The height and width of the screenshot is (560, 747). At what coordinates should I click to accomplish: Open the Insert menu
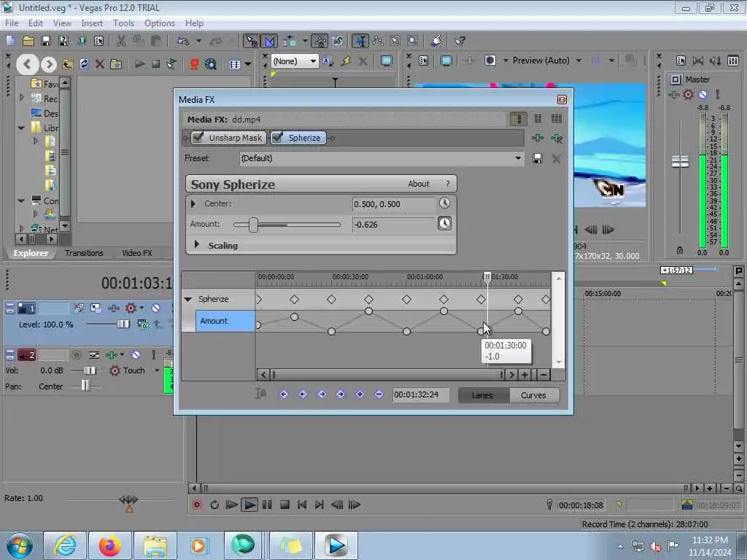click(x=92, y=23)
